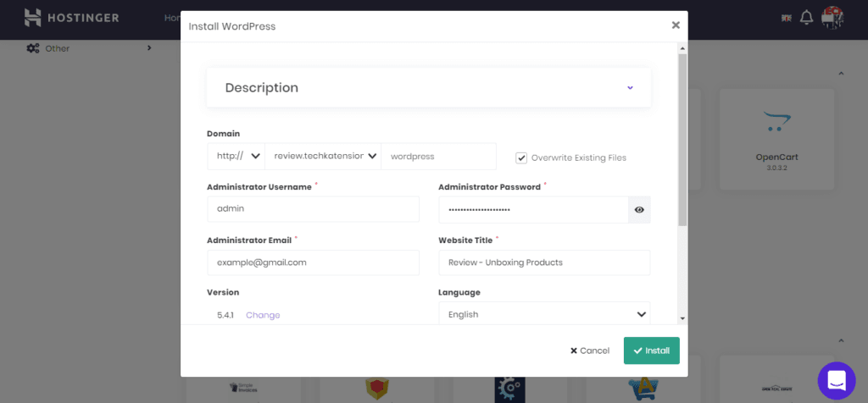The width and height of the screenshot is (868, 403).
Task: Click the Hostinger logo icon
Action: click(33, 18)
